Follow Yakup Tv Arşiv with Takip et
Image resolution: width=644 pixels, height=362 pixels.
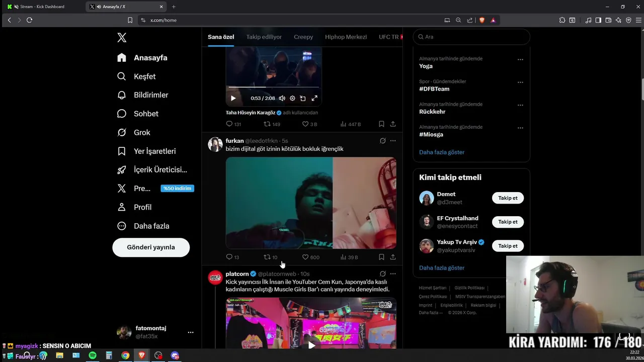pyautogui.click(x=508, y=246)
